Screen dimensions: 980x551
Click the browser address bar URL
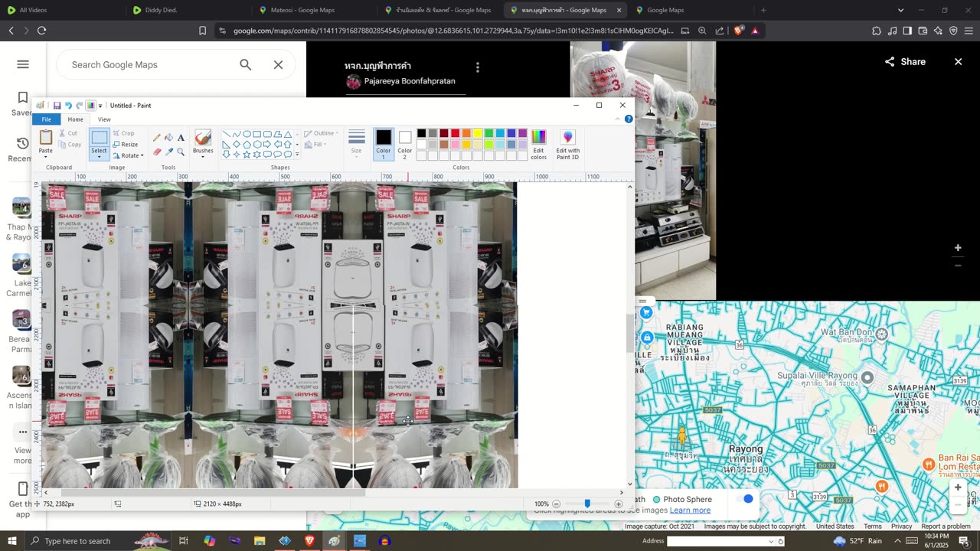click(x=453, y=31)
